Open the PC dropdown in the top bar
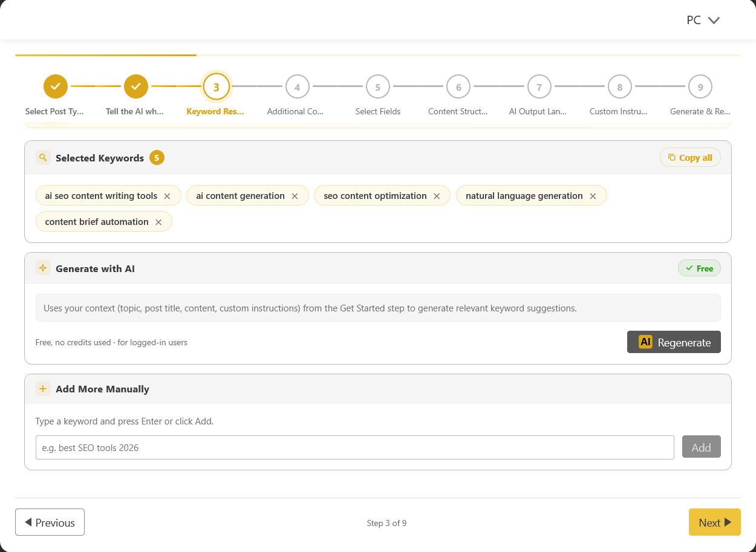Viewport: 756px width, 552px height. (703, 20)
